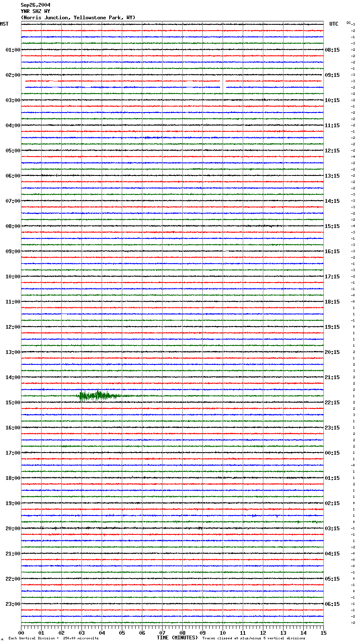Click minute tick label 05 on bottom axis
The width and height of the screenshot is (357, 644).
tap(122, 633)
